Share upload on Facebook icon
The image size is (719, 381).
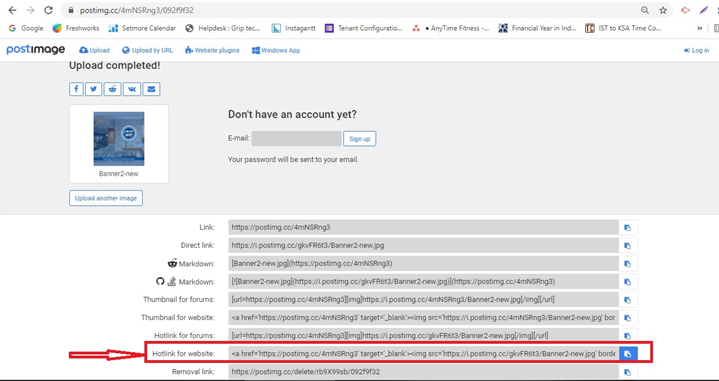76,88
